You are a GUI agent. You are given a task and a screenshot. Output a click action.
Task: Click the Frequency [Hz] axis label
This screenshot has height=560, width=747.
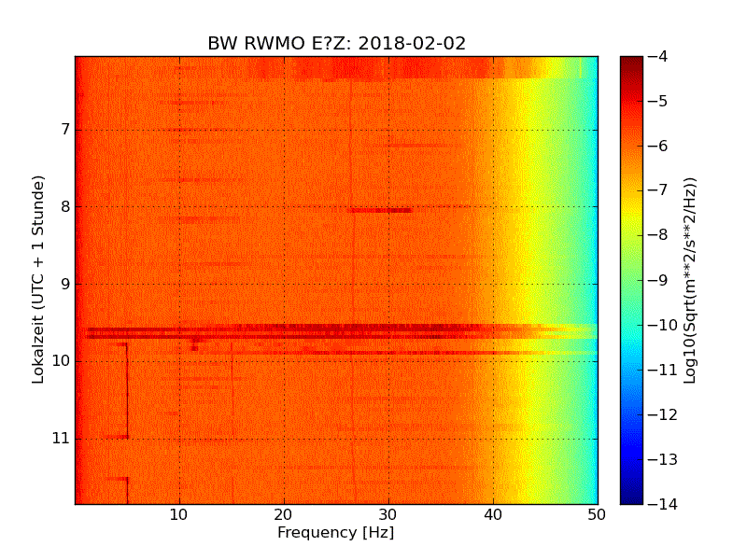click(336, 532)
